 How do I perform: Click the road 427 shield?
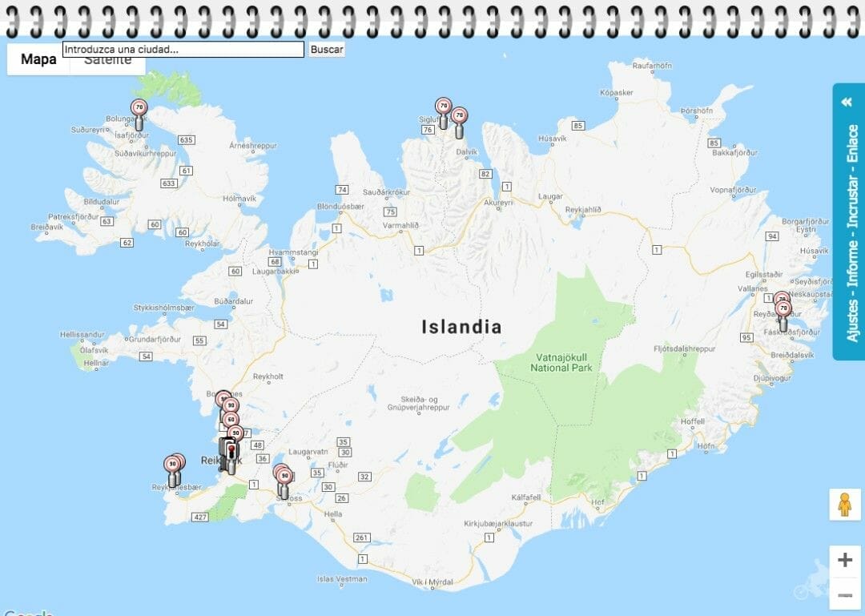[x=199, y=517]
